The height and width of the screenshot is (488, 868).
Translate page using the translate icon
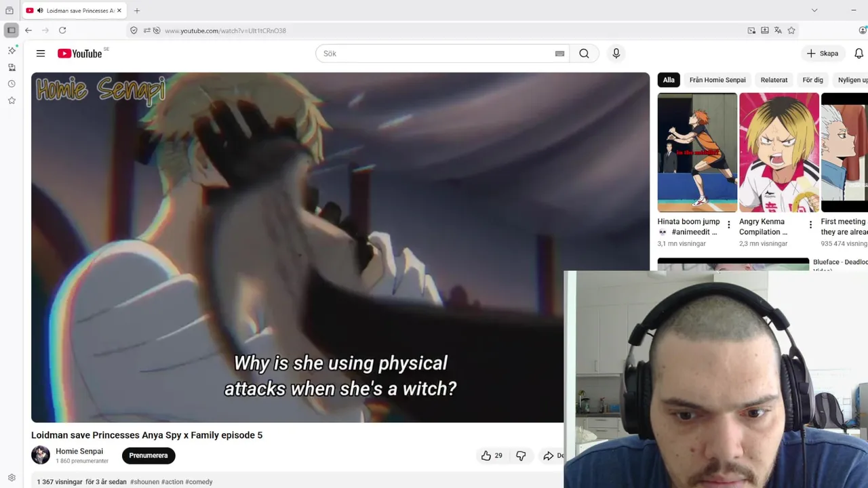pyautogui.click(x=778, y=30)
